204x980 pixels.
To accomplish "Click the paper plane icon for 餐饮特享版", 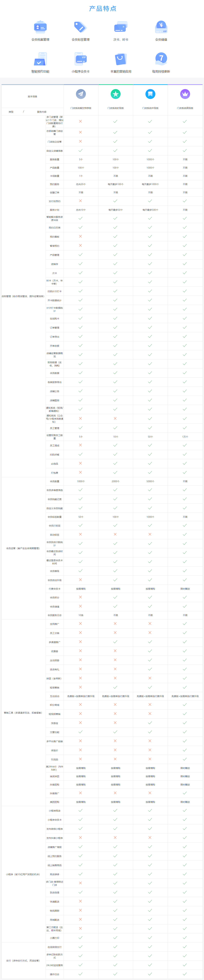I will coord(81,94).
